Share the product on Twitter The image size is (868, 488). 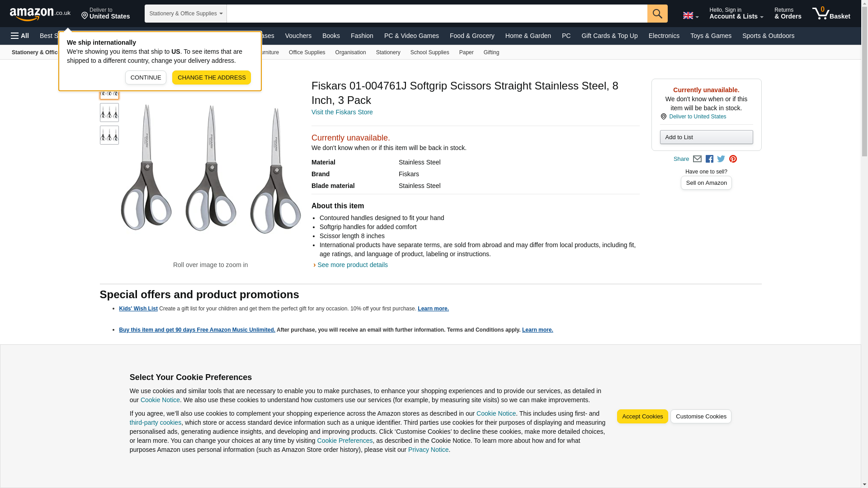point(721,159)
